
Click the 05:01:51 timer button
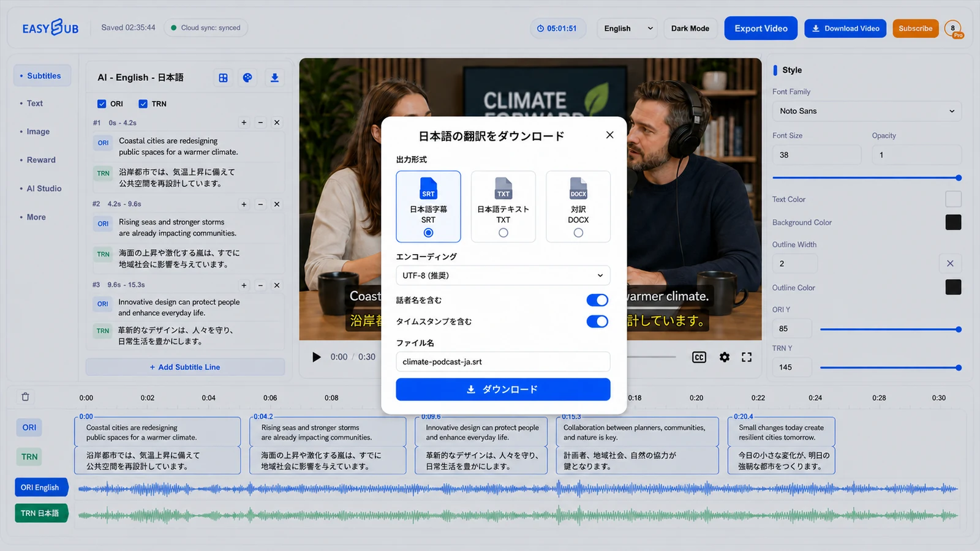click(557, 28)
